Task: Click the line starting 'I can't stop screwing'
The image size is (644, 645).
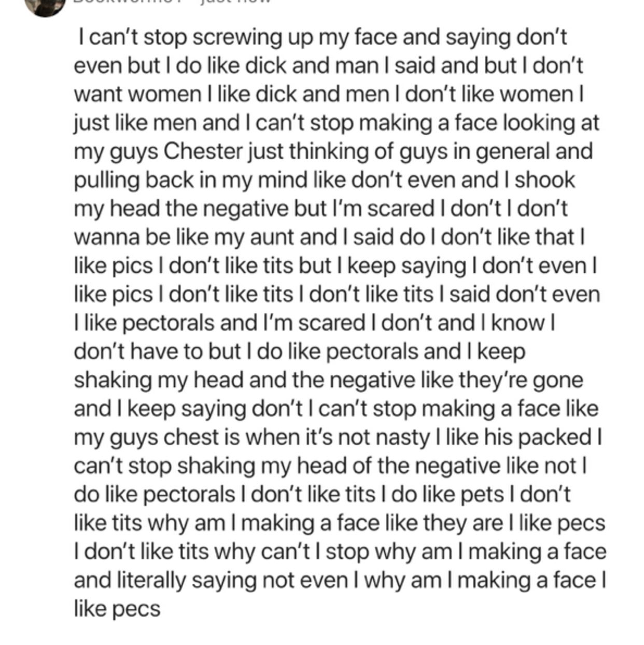Action: (323, 38)
